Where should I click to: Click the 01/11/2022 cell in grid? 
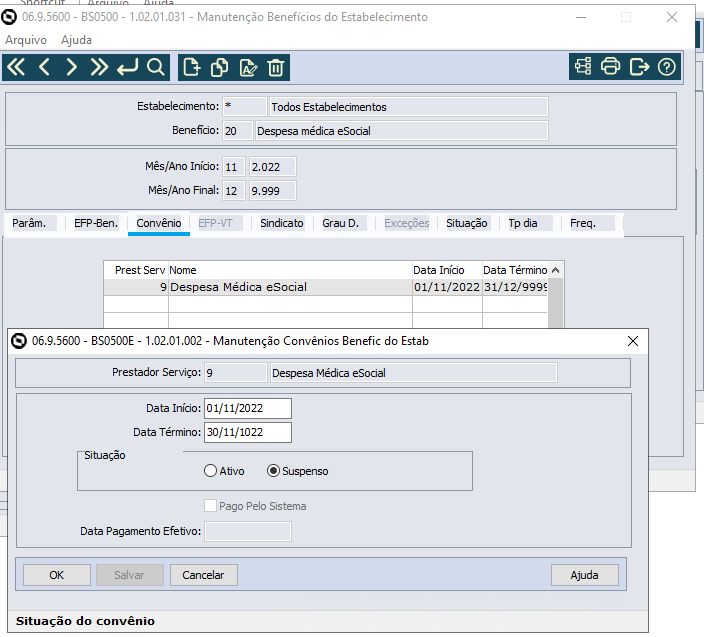pos(447,287)
